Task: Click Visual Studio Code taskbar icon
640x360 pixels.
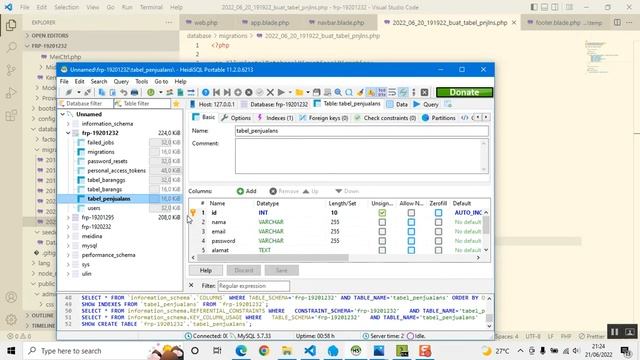Action: click(x=310, y=351)
